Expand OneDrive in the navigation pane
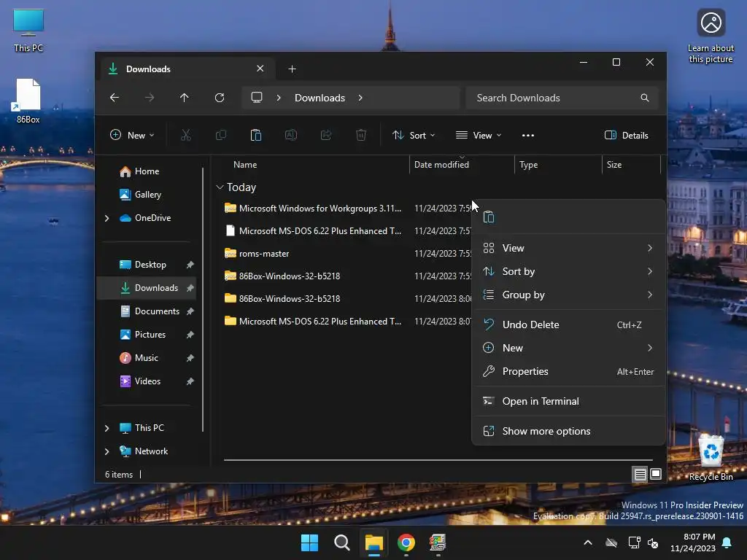 click(x=107, y=218)
